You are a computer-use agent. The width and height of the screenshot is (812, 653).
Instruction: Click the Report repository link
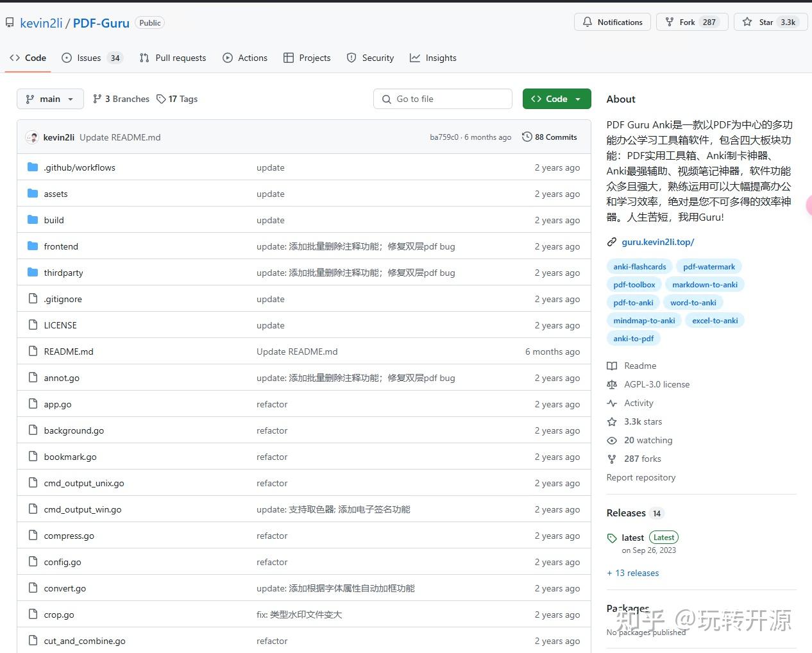click(641, 477)
